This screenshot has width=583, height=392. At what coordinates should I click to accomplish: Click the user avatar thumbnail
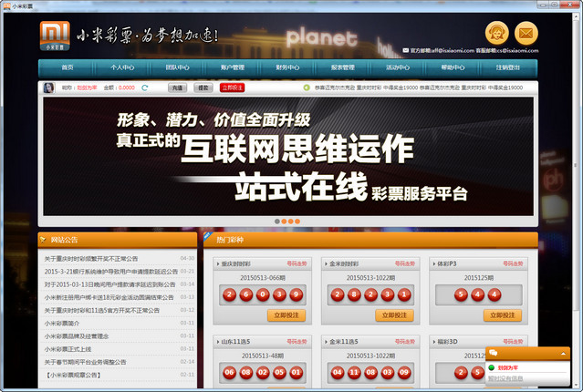tap(48, 88)
